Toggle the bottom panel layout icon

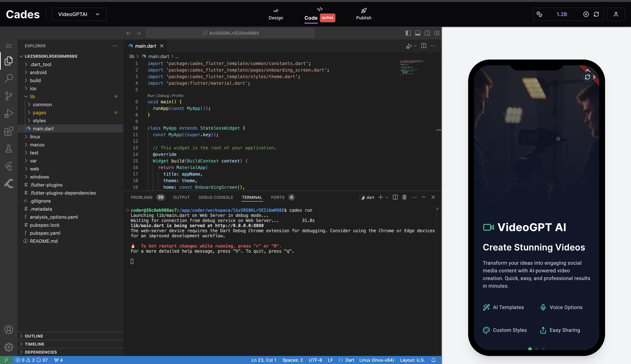[x=418, y=33]
